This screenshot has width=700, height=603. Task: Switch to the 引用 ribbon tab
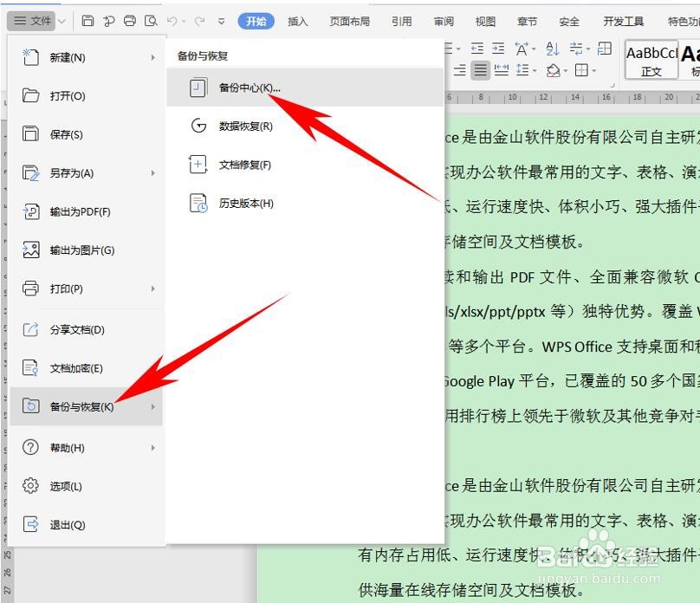point(401,21)
